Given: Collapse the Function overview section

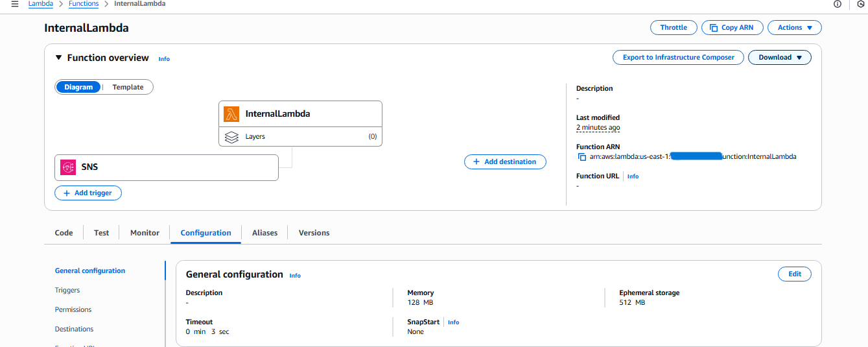Looking at the screenshot, I should coord(58,58).
